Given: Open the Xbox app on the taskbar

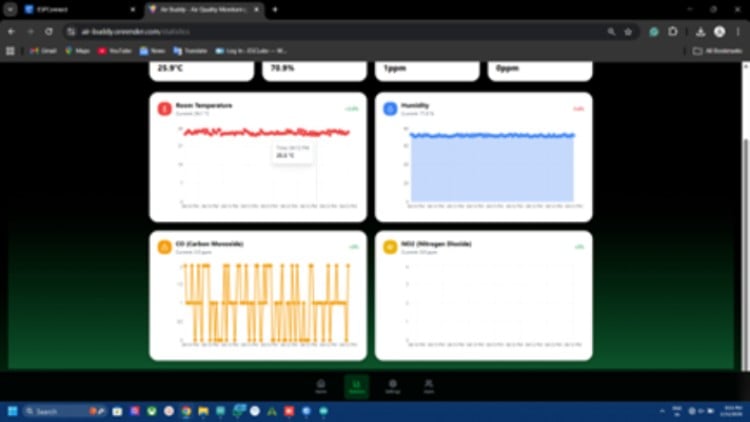Looking at the screenshot, I should (152, 411).
